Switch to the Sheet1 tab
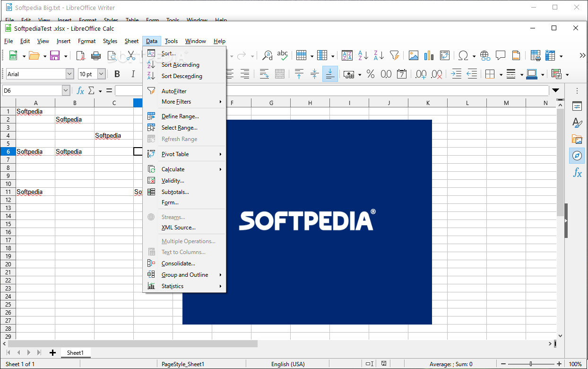The height and width of the screenshot is (369, 588). point(75,353)
